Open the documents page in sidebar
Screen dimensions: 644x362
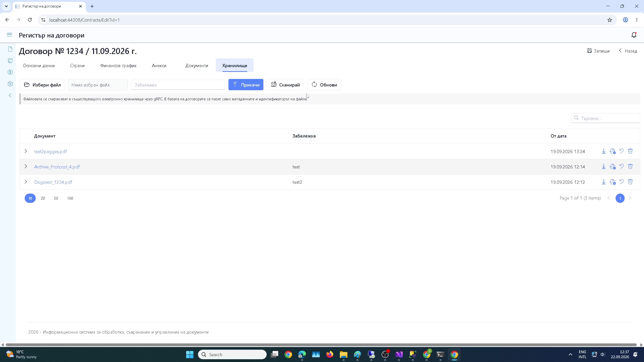(x=10, y=49)
